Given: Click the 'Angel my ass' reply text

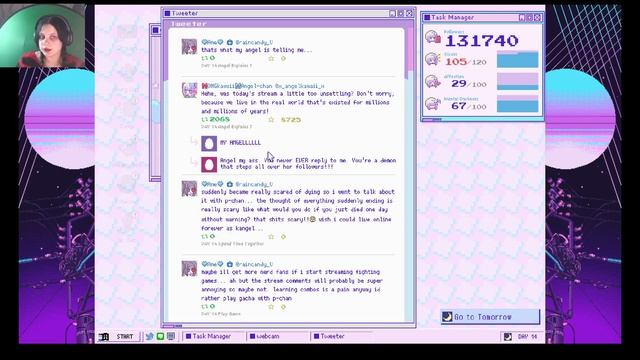Looking at the screenshot, I should [x=308, y=164].
